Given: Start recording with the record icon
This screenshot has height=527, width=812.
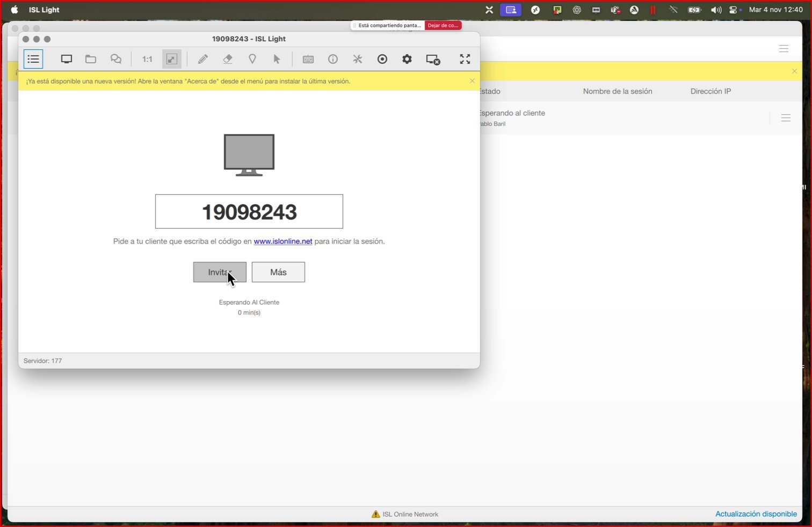Looking at the screenshot, I should [x=382, y=59].
